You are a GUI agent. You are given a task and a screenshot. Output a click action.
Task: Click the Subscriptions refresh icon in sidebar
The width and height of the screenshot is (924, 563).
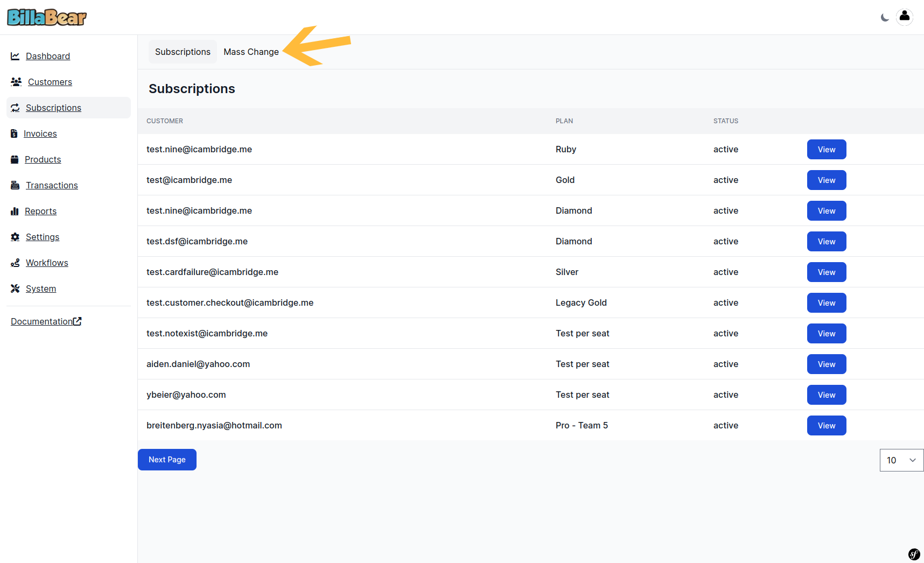coord(15,108)
